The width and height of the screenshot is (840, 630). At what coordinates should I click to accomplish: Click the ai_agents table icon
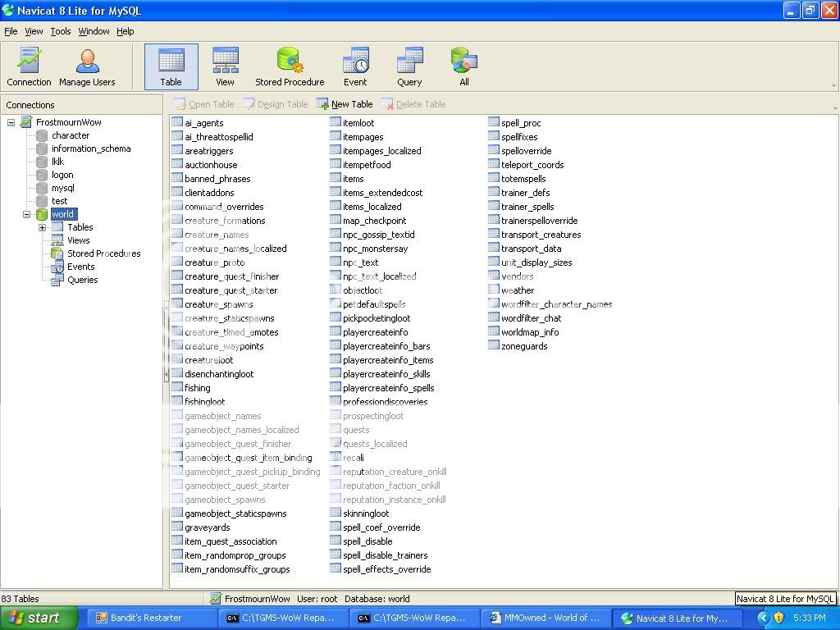point(177,122)
